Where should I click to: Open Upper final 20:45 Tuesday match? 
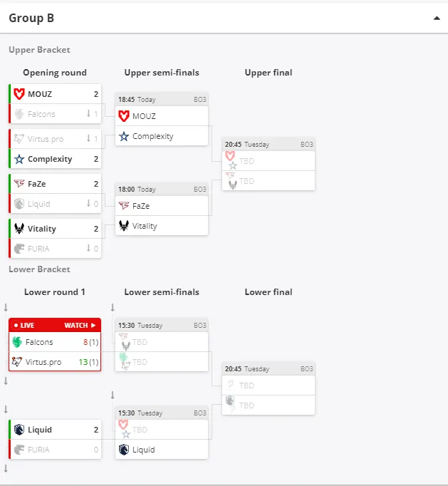269,165
